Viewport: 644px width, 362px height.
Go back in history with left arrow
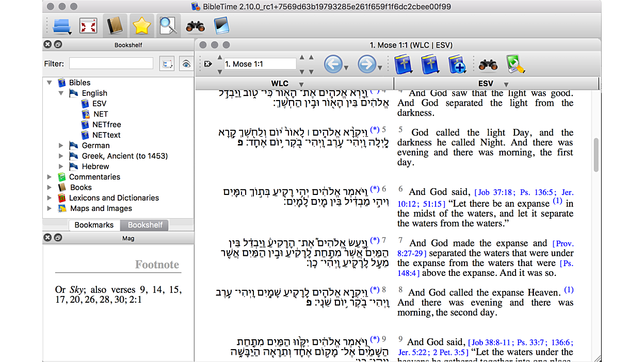point(333,64)
